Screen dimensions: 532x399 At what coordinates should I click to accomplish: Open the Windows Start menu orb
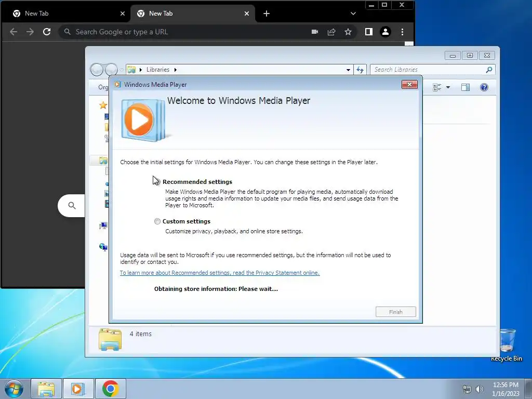click(14, 389)
